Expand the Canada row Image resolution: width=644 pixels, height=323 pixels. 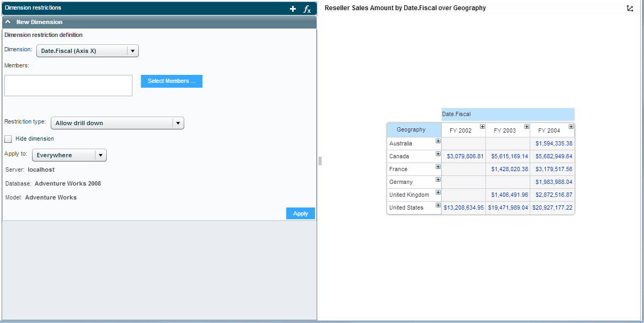click(438, 154)
